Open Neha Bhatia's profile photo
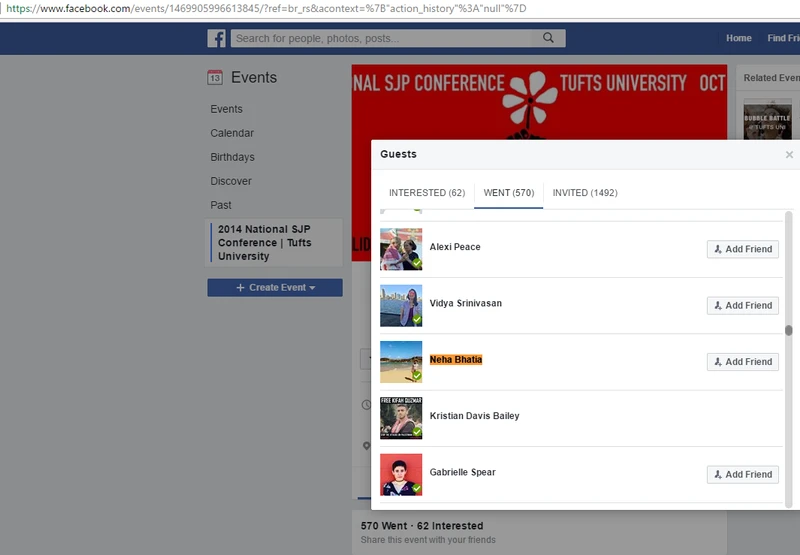 (401, 362)
